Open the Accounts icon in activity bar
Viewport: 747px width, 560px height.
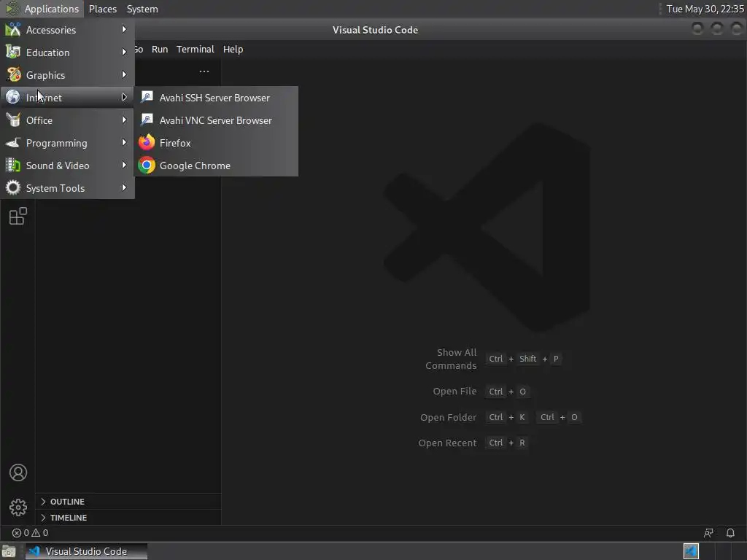click(18, 472)
